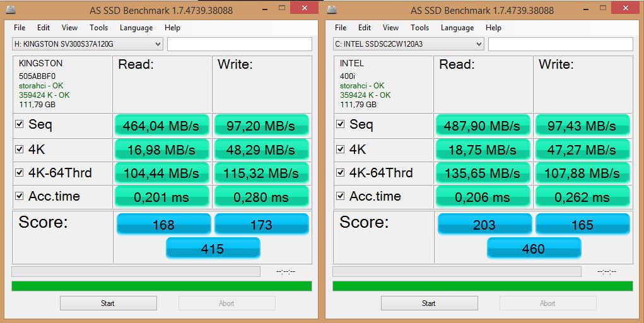
Task: Click the 0,262 ms write access time
Action: pos(582,197)
